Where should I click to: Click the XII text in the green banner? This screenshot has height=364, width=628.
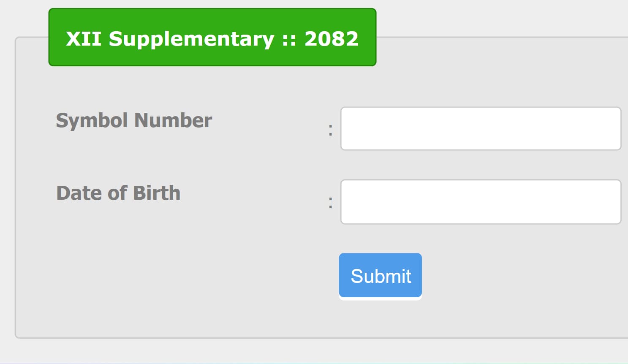tap(84, 39)
